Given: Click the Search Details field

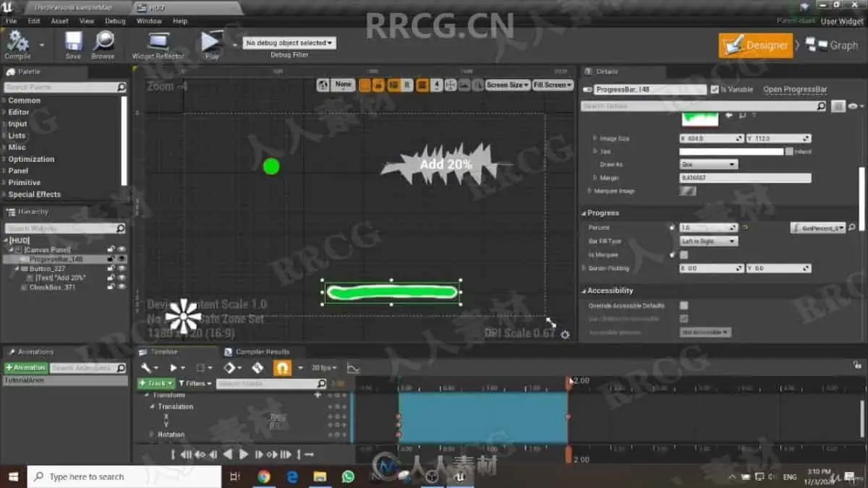Looking at the screenshot, I should pos(702,106).
